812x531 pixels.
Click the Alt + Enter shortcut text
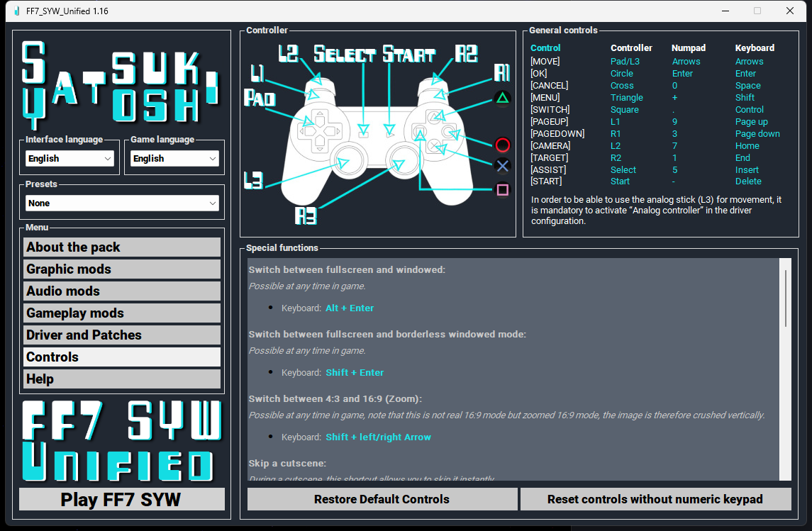pyautogui.click(x=350, y=308)
